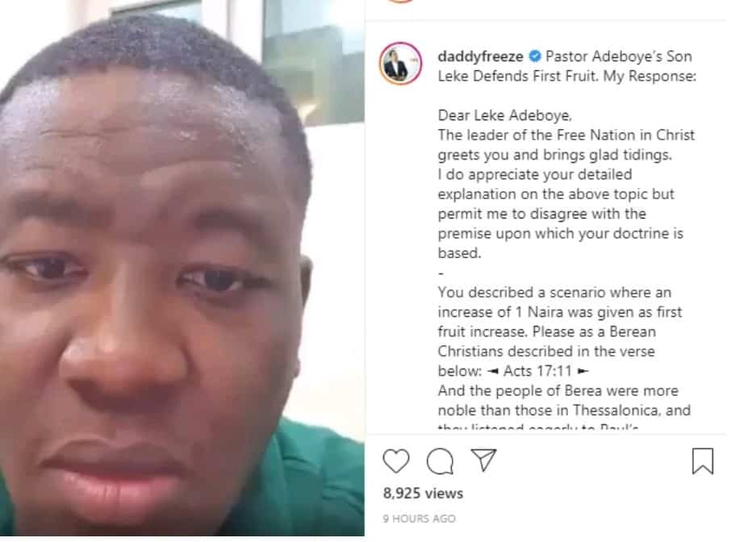756x542 pixels.
Task: Open the daddyfreeze profile picture
Action: click(x=401, y=64)
